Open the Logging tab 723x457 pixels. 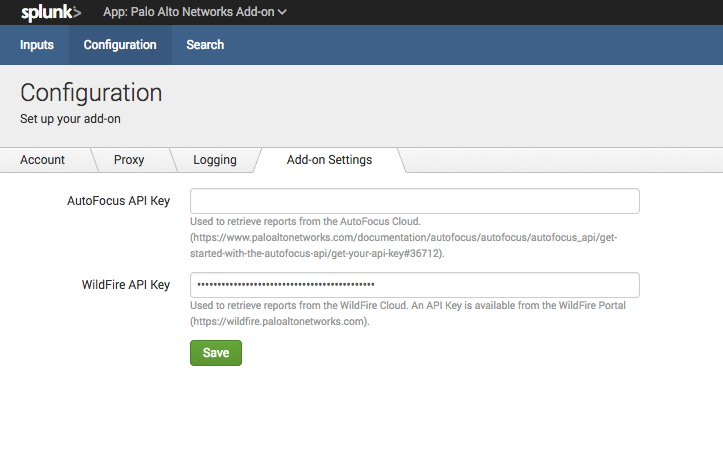click(215, 160)
